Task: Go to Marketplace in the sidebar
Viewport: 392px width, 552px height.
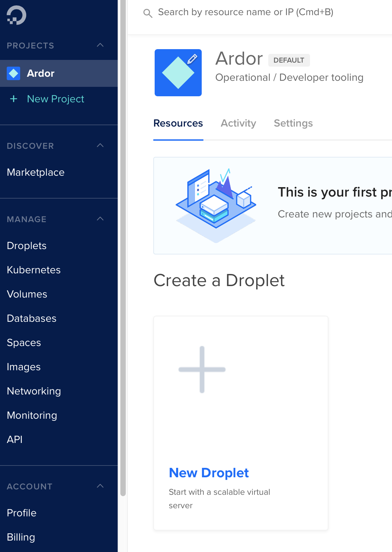Action: pyautogui.click(x=36, y=172)
